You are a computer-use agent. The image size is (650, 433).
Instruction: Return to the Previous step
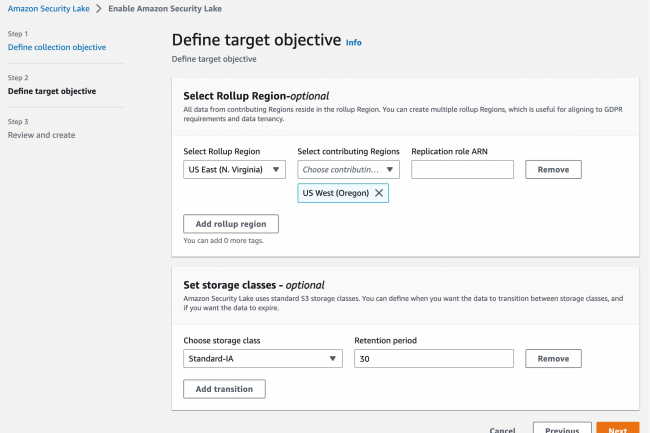[562, 430]
